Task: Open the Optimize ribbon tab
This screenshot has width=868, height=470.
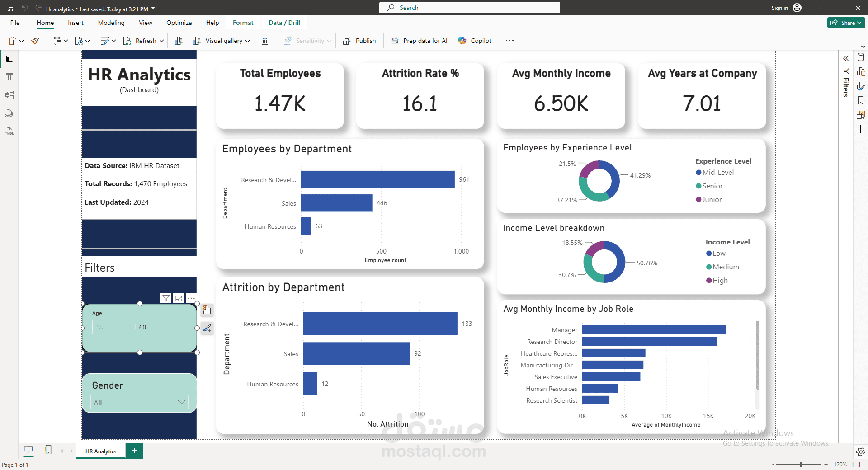Action: [x=179, y=23]
